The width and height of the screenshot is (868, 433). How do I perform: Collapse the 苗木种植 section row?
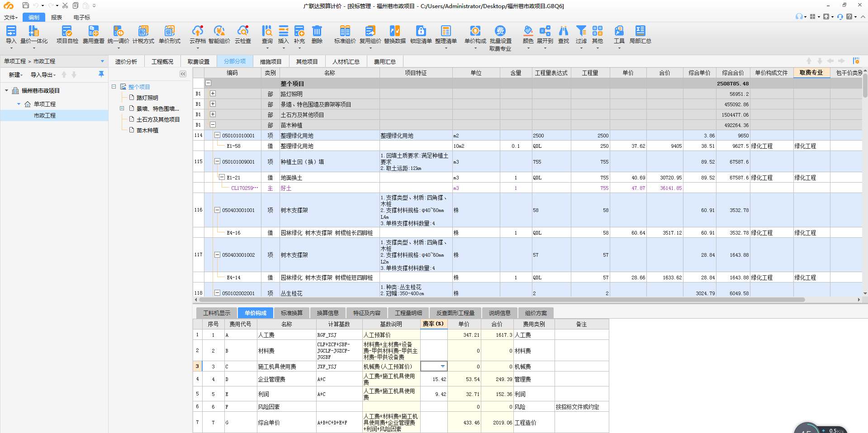point(213,125)
